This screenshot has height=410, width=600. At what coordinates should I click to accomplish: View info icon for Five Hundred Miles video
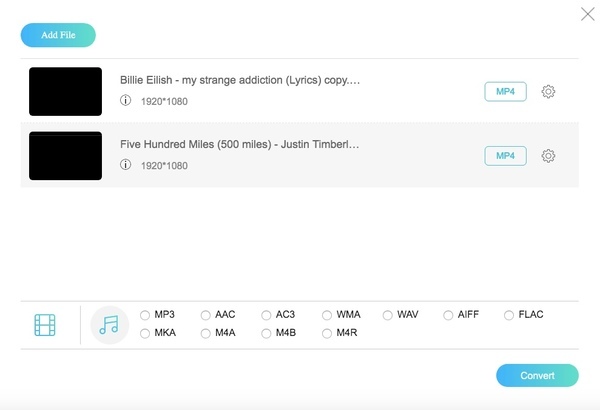click(x=126, y=165)
